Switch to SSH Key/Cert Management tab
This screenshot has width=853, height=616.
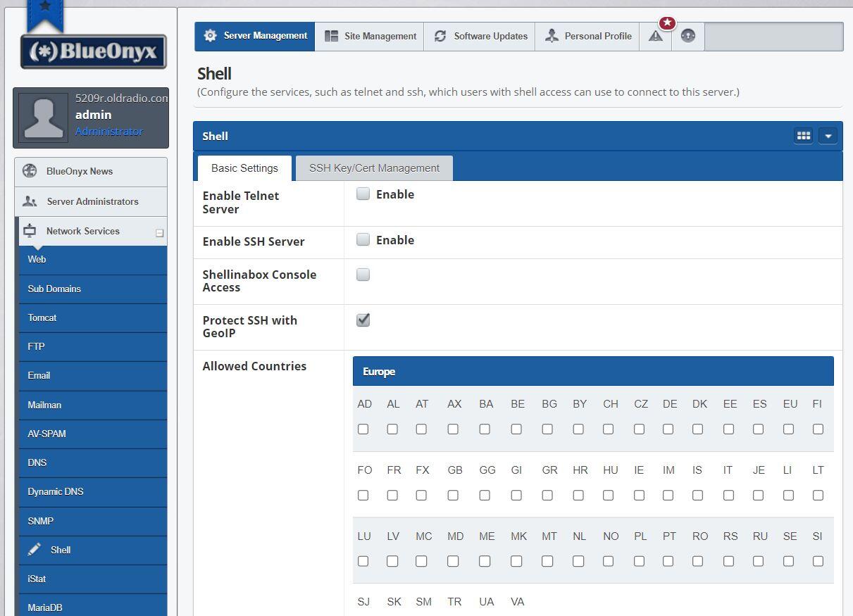click(374, 168)
